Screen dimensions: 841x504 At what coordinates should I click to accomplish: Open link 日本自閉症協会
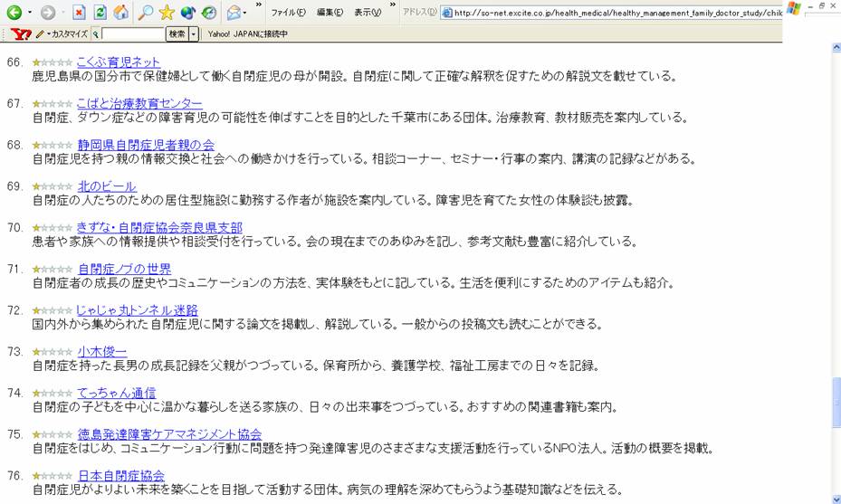pos(121,475)
